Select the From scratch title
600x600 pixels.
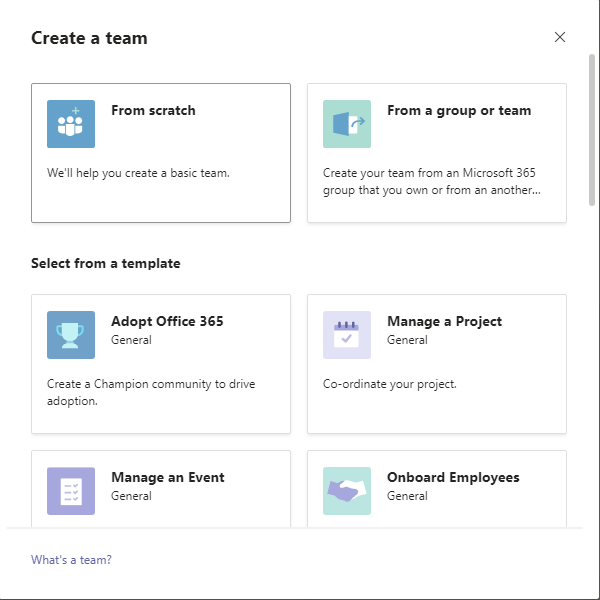[153, 110]
